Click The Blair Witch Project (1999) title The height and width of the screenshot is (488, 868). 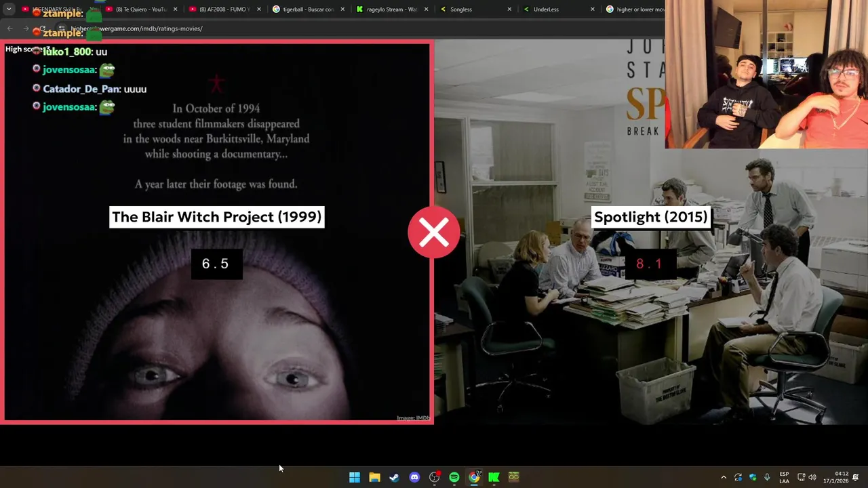[x=217, y=217]
